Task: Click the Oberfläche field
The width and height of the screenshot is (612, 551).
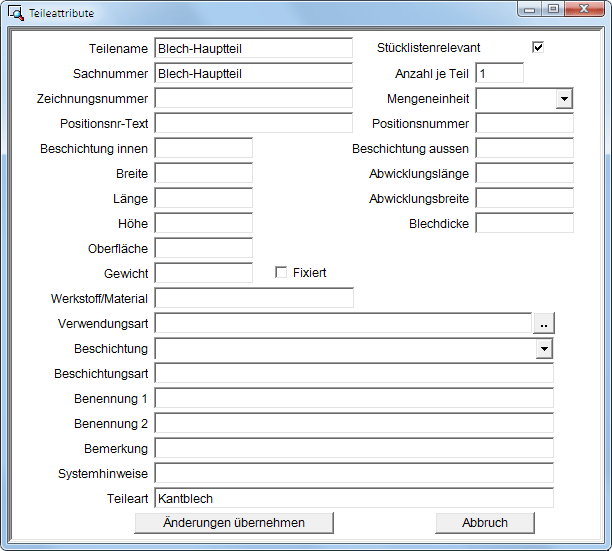Action: (204, 248)
